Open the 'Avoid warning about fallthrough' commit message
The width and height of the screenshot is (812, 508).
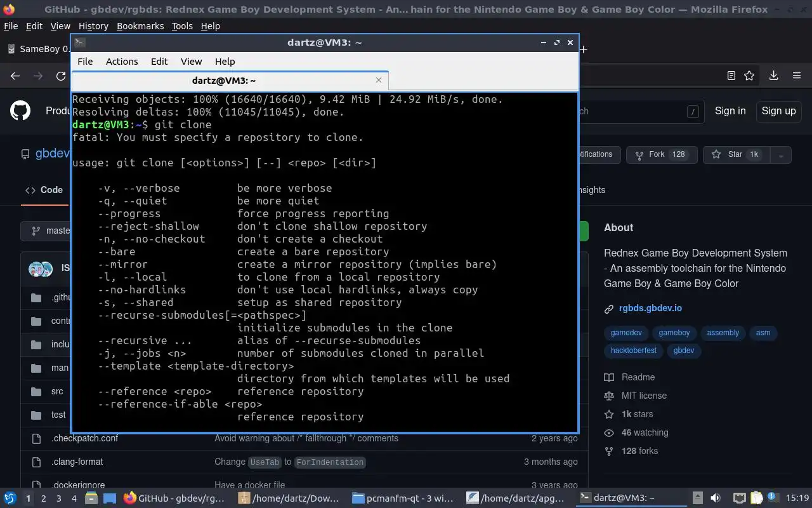coord(306,438)
